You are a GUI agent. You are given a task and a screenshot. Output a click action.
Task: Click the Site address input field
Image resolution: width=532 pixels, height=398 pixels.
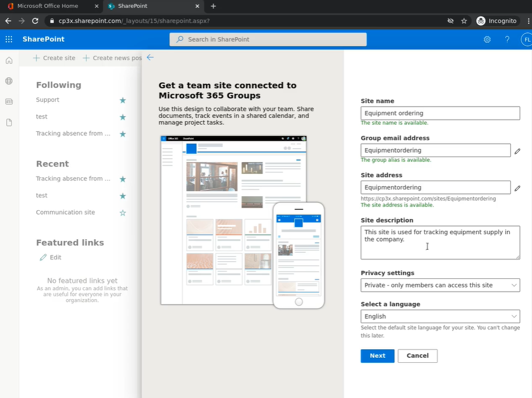pyautogui.click(x=436, y=187)
